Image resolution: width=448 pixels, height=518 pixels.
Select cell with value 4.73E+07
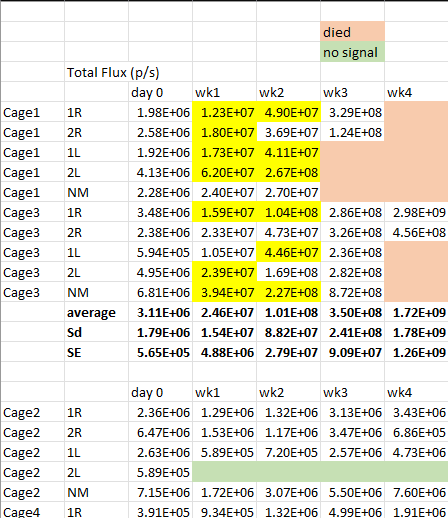click(x=288, y=232)
